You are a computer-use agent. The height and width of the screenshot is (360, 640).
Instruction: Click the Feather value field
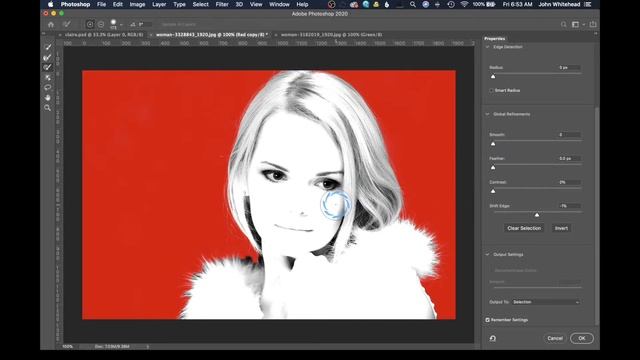569,158
